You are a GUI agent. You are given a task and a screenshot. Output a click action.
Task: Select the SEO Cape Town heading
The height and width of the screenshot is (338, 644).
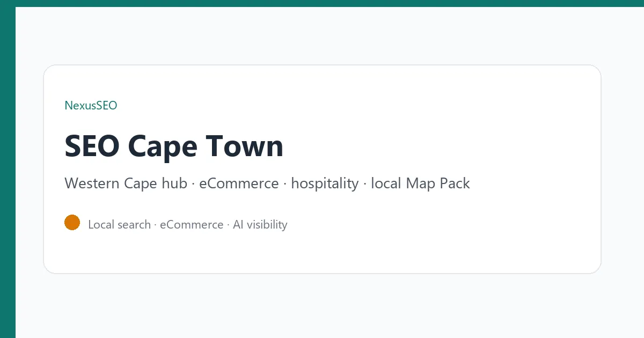click(174, 146)
